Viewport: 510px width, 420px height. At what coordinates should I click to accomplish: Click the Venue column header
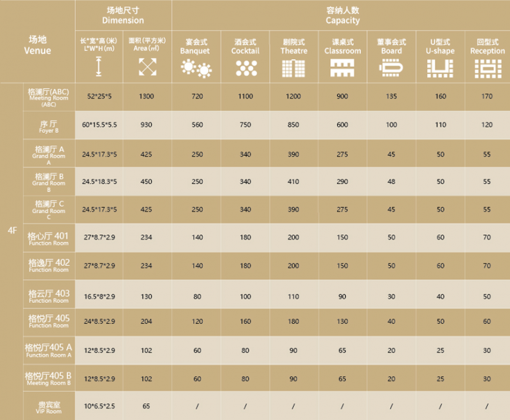38,45
